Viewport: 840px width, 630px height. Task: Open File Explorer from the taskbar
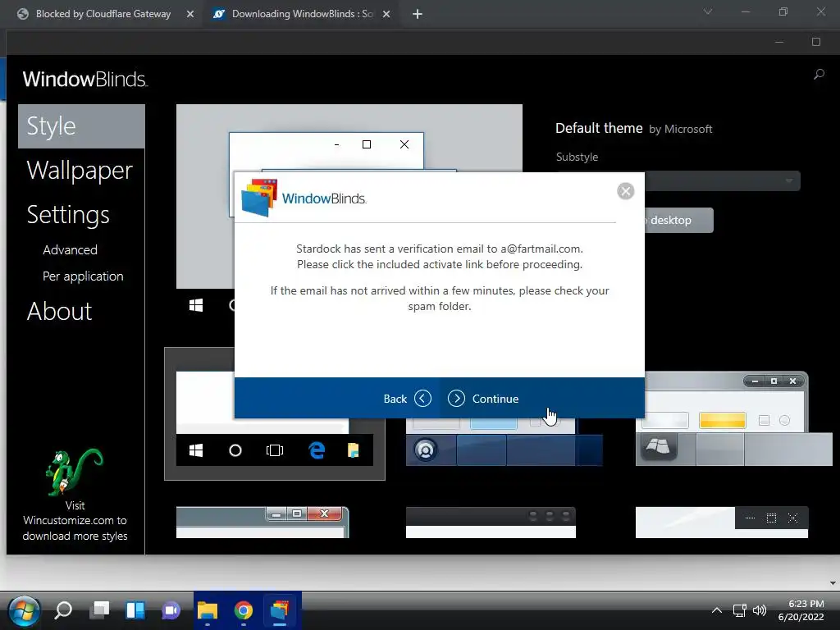click(208, 610)
